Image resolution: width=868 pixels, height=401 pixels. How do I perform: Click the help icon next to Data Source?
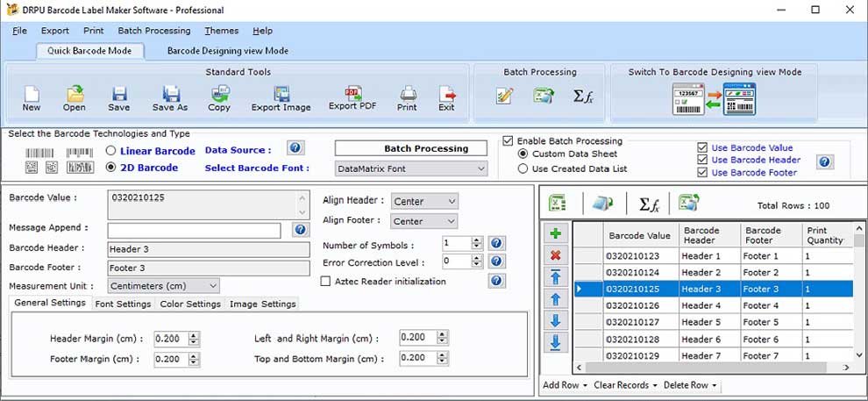pos(295,148)
